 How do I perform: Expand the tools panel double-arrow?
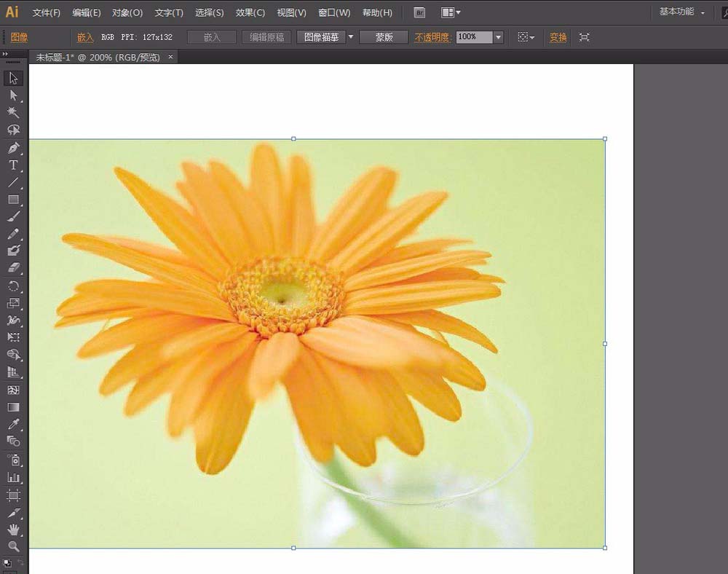(x=5, y=54)
